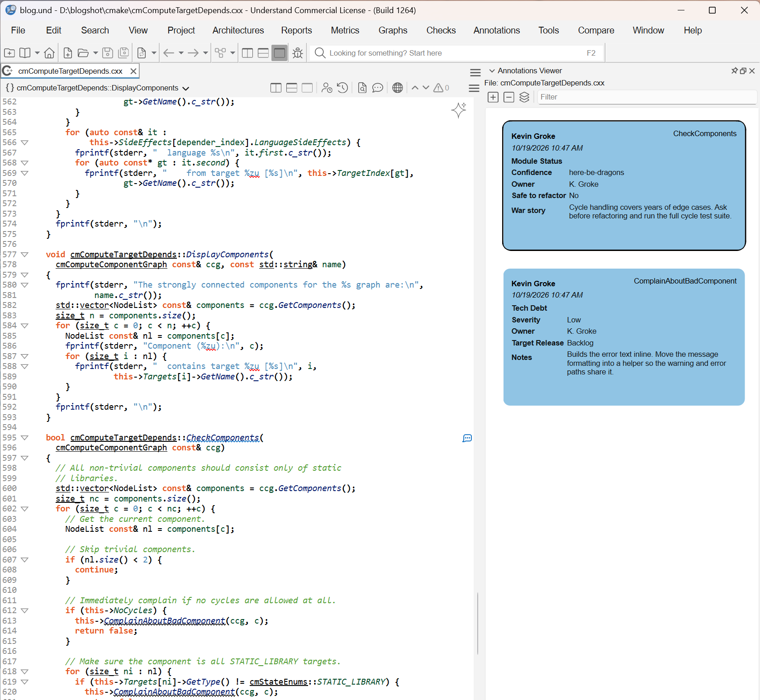Click the editor vertical scrollbar
Screen dimensions: 760x700
(478, 623)
